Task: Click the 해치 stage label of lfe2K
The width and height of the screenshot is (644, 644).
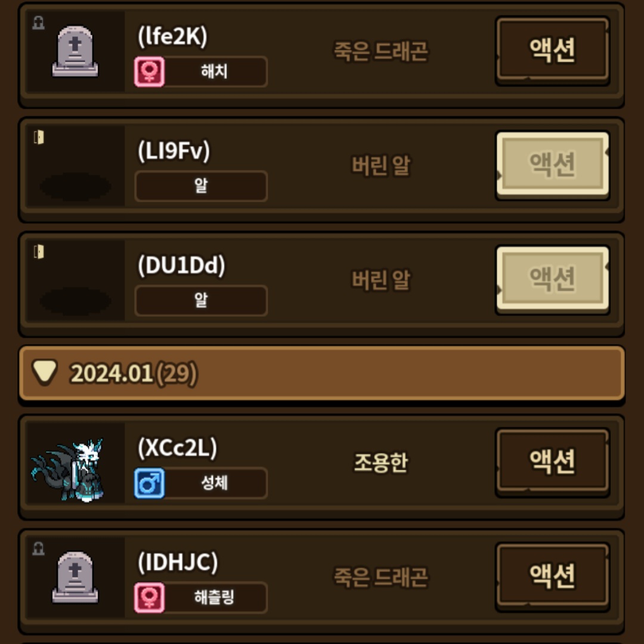Action: (x=215, y=72)
